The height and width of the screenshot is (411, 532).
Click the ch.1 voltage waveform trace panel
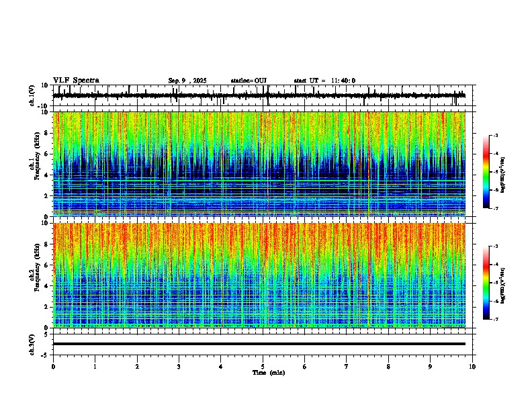[x=264, y=95]
